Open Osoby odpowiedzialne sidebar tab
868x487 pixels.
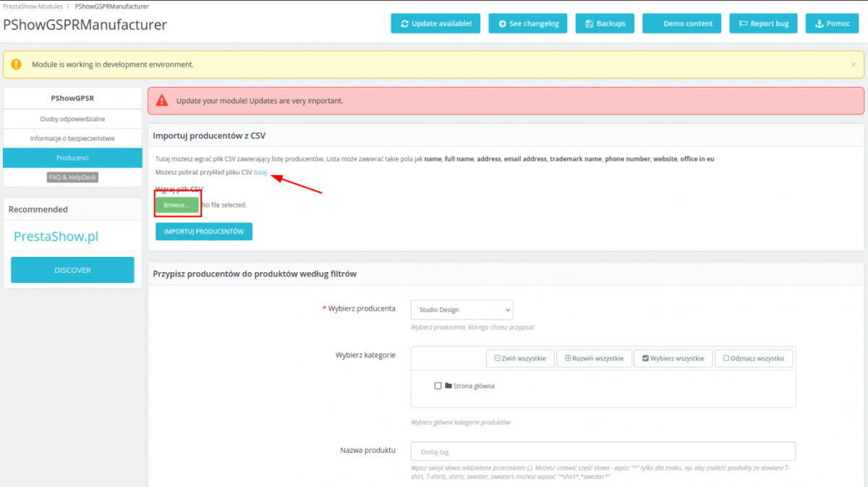click(72, 119)
